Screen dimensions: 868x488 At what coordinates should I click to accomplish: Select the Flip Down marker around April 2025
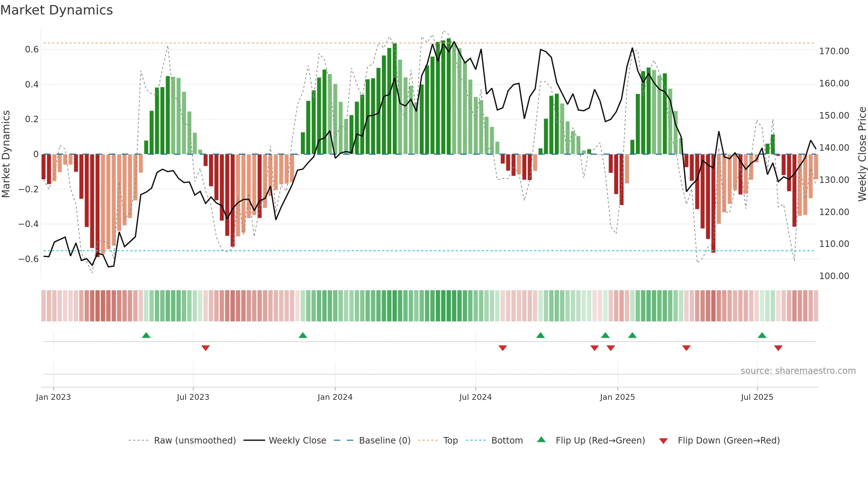click(686, 348)
